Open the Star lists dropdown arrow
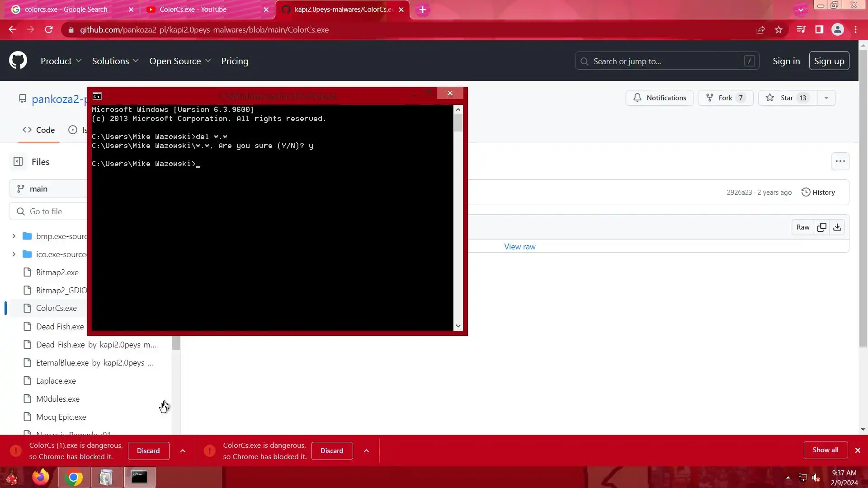This screenshot has height=488, width=868. (826, 98)
